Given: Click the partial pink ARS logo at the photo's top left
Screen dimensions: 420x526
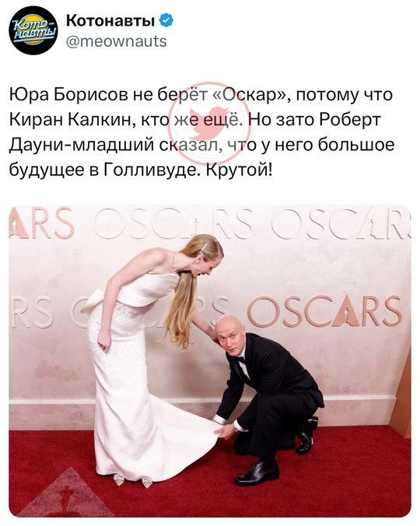Looking at the screenshot, I should click(x=41, y=223).
